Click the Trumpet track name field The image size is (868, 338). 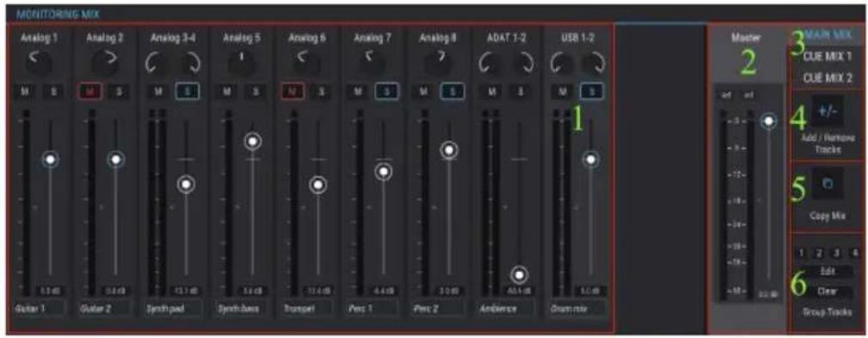click(306, 309)
